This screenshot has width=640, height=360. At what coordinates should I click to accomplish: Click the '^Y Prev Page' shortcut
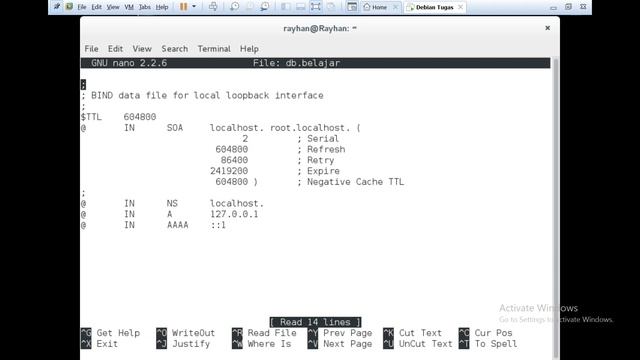pos(340,333)
